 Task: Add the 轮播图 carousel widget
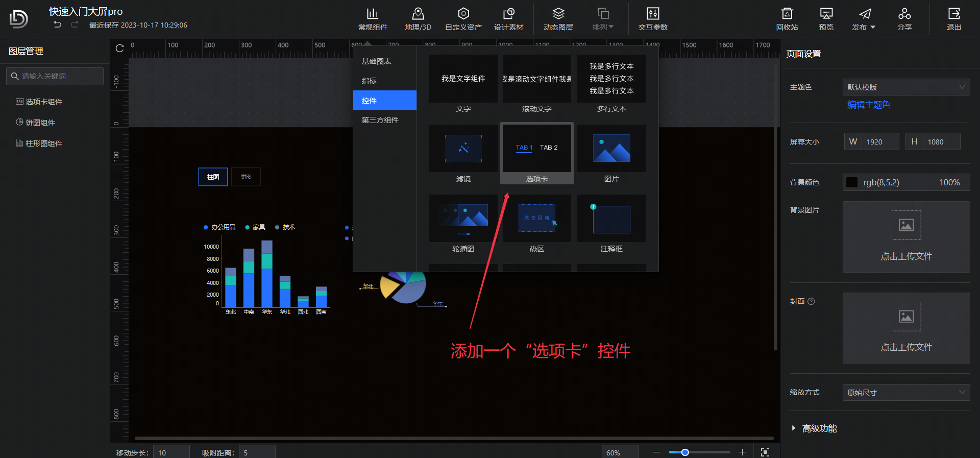tap(463, 224)
